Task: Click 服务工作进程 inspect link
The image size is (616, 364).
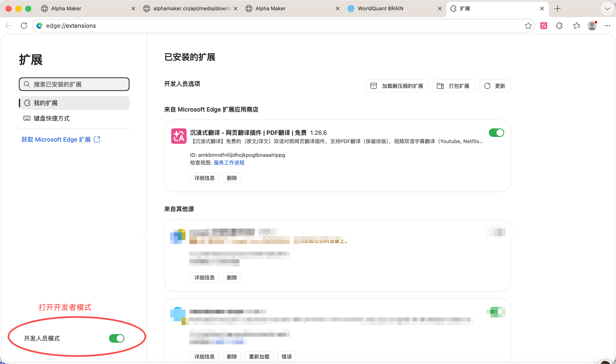Action: coord(229,163)
